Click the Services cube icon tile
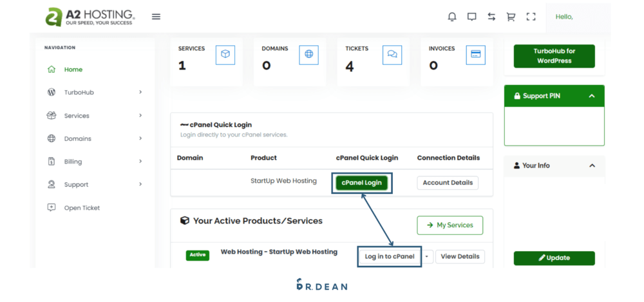The width and height of the screenshot is (644, 302). tap(225, 55)
